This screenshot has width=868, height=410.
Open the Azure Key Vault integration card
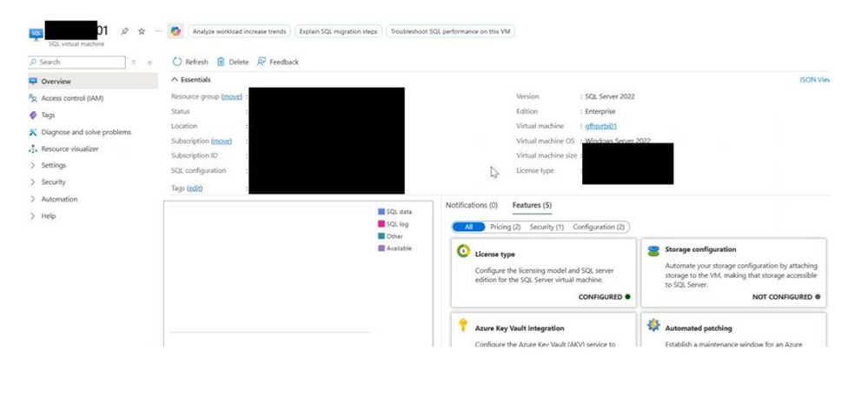pyautogui.click(x=544, y=330)
